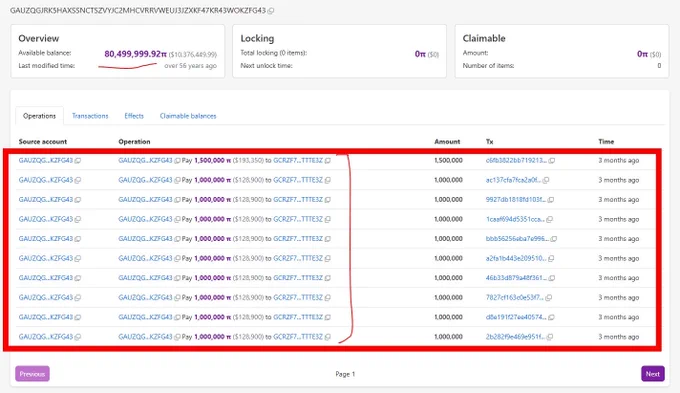Viewport: 680px width, 393px height.
Task: Click the Overview heading
Action: click(39, 38)
